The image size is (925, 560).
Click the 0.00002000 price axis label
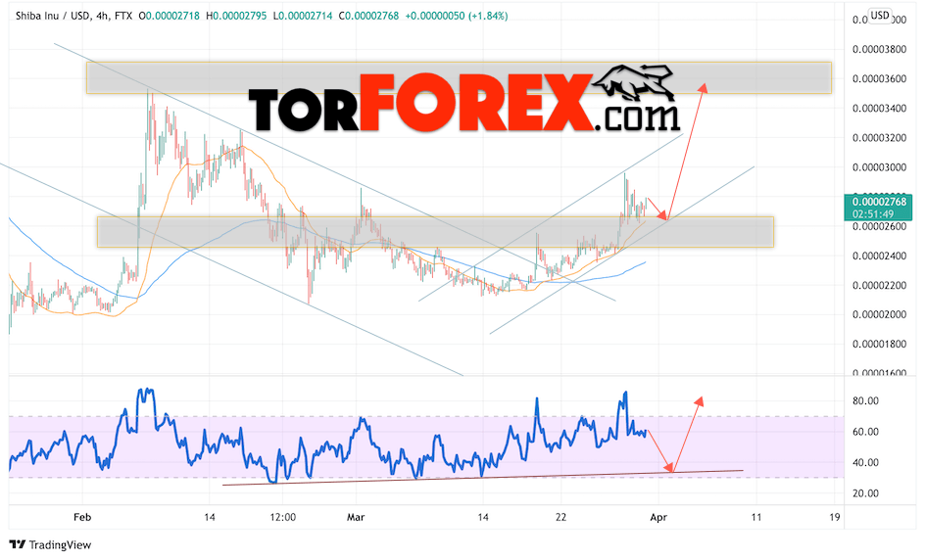click(x=879, y=315)
